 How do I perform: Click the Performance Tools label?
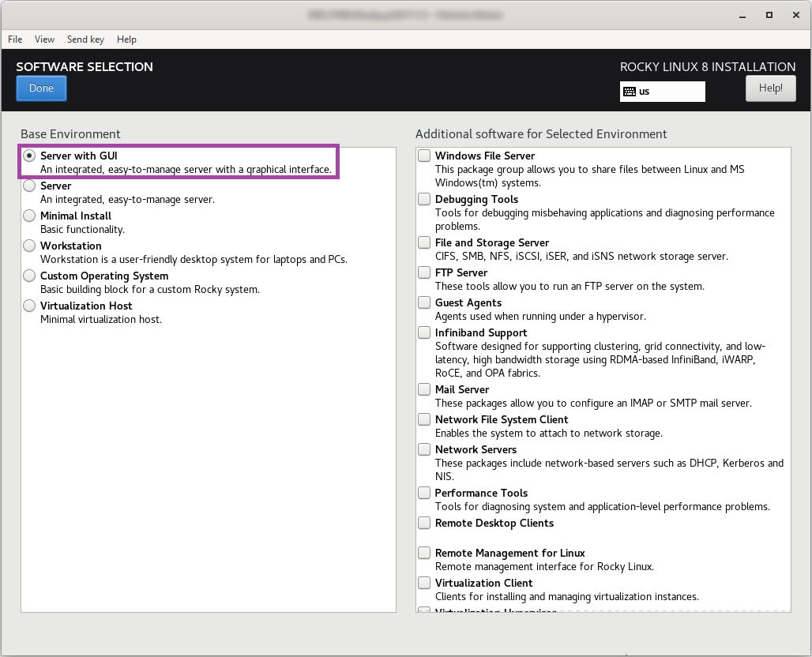click(x=481, y=494)
